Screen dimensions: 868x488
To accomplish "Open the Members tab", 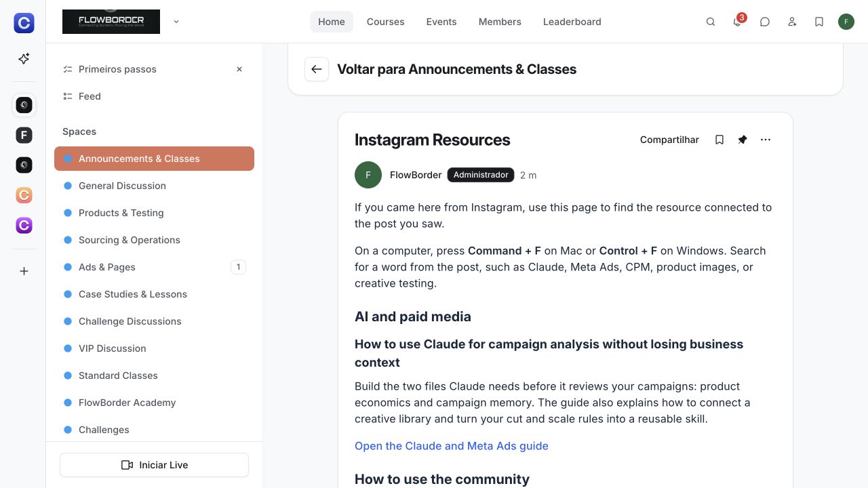I will (500, 22).
